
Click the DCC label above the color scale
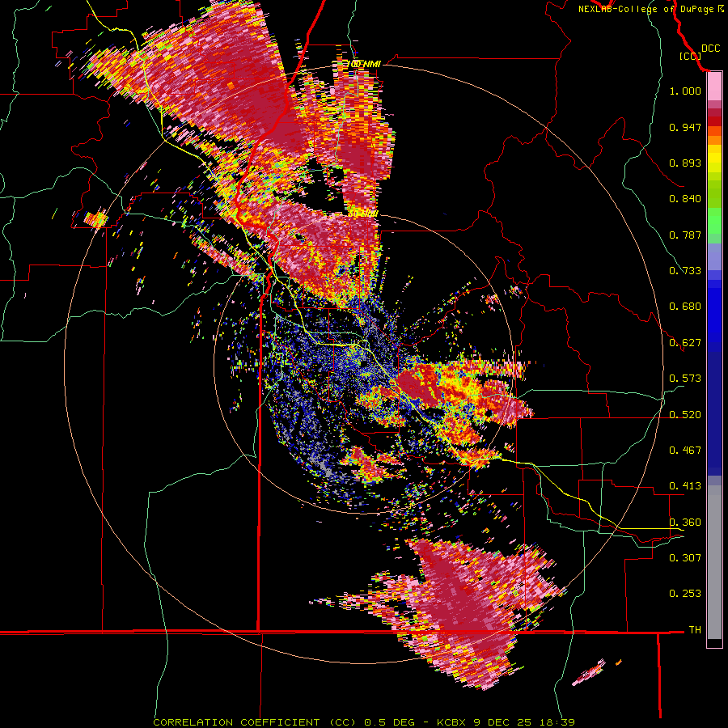click(710, 49)
